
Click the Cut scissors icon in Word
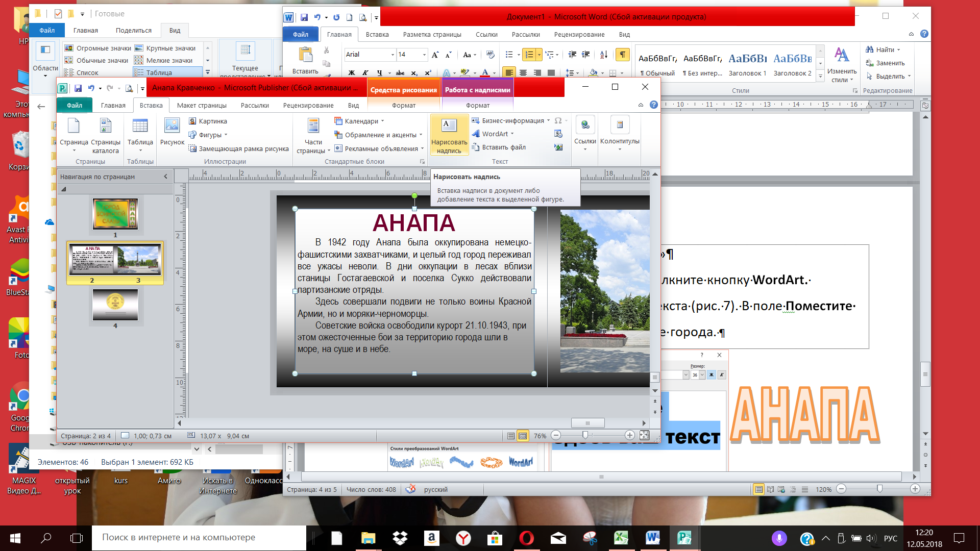[x=327, y=51]
